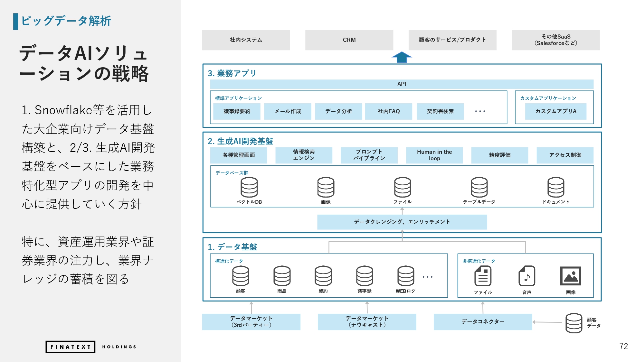Click the 非構造化データ label
Viewport: 644px width, 362px height.
pos(479,261)
